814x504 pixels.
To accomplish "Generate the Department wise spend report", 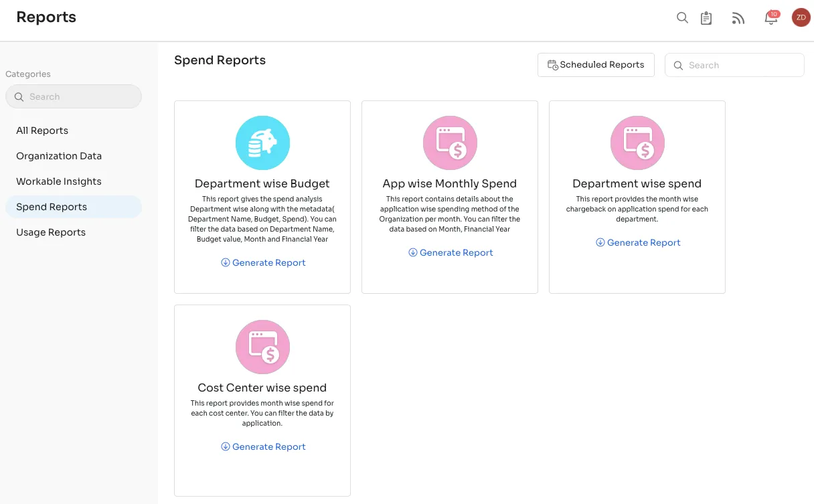I will 638,242.
